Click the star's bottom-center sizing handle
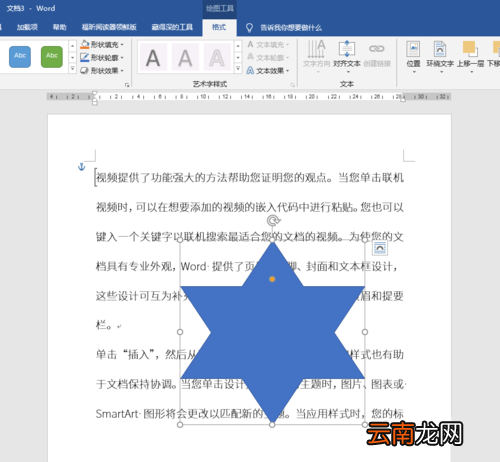Viewport: 500px width, 462px height. click(x=272, y=425)
